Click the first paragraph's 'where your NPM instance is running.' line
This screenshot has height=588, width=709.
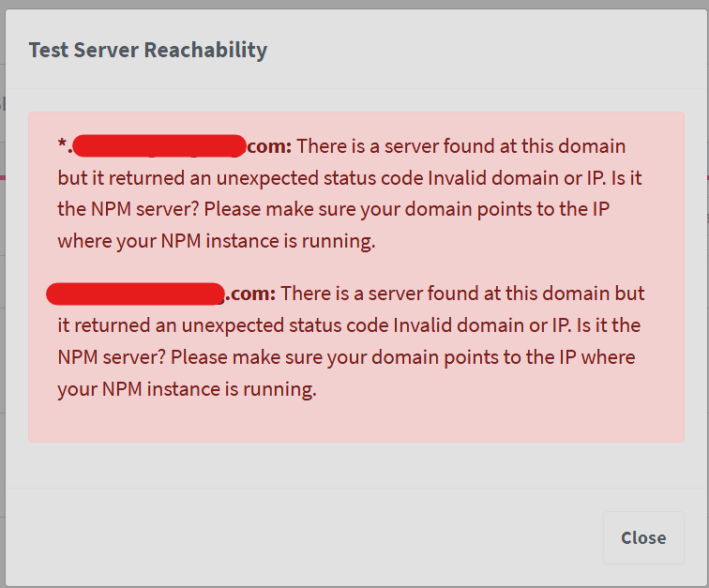pos(217,241)
